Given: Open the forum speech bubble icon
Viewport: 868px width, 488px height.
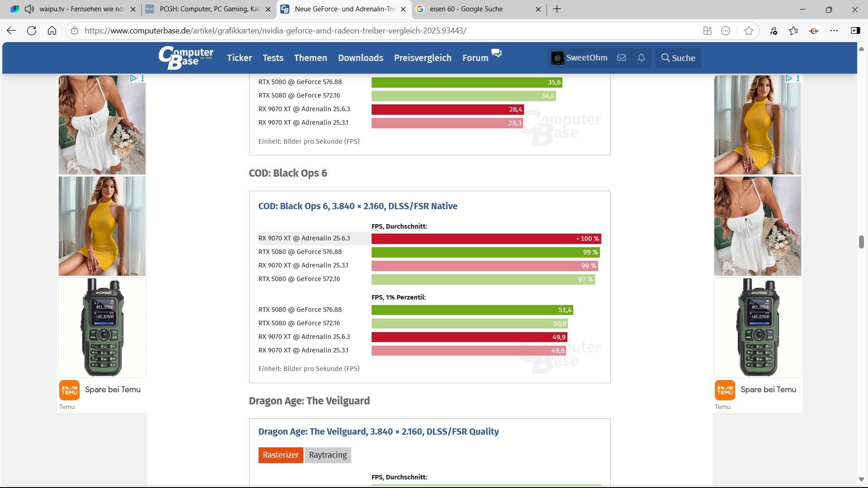Looking at the screenshot, I should coord(496,53).
